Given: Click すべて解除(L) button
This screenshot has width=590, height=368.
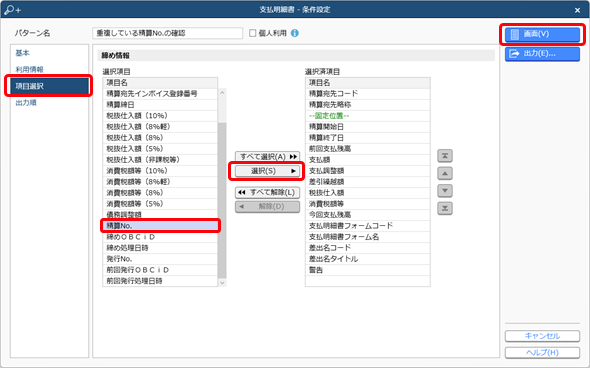Looking at the screenshot, I should pyautogui.click(x=268, y=192).
